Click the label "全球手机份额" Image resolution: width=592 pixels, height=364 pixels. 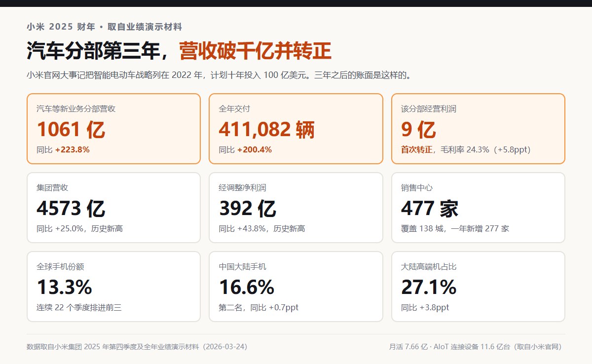[x=60, y=266]
